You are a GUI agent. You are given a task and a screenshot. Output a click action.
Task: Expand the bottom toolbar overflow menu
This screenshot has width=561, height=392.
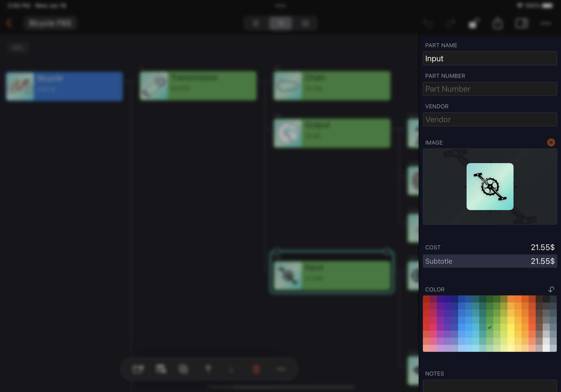[281, 369]
